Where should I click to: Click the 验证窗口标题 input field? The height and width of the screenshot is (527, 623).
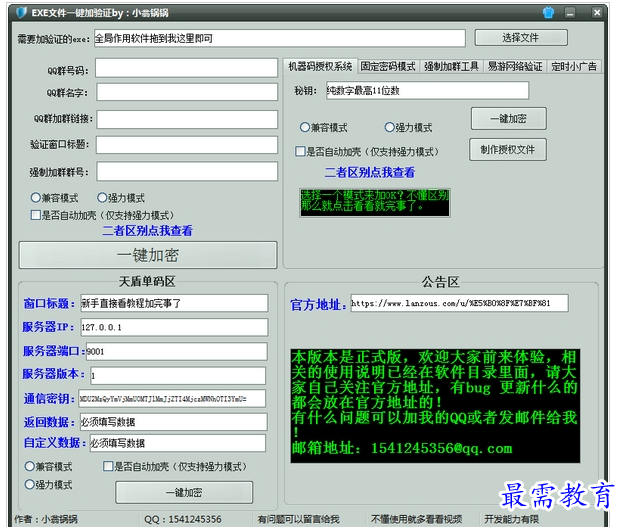tap(187, 145)
